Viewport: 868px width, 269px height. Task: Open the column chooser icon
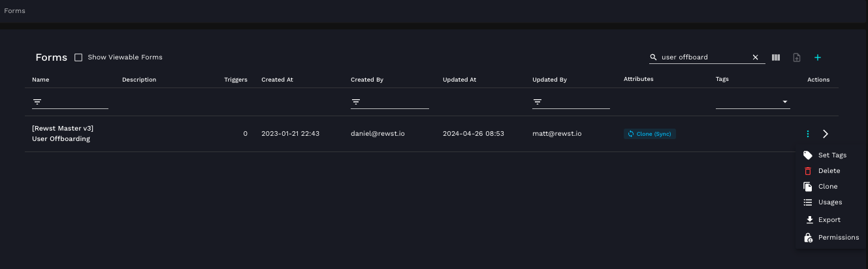tap(776, 57)
